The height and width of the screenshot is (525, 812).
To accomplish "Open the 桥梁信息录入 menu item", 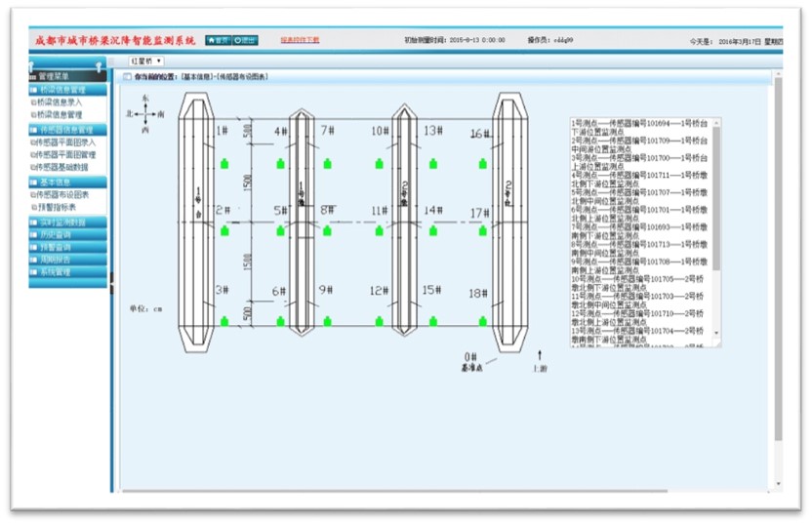I will tap(61, 101).
